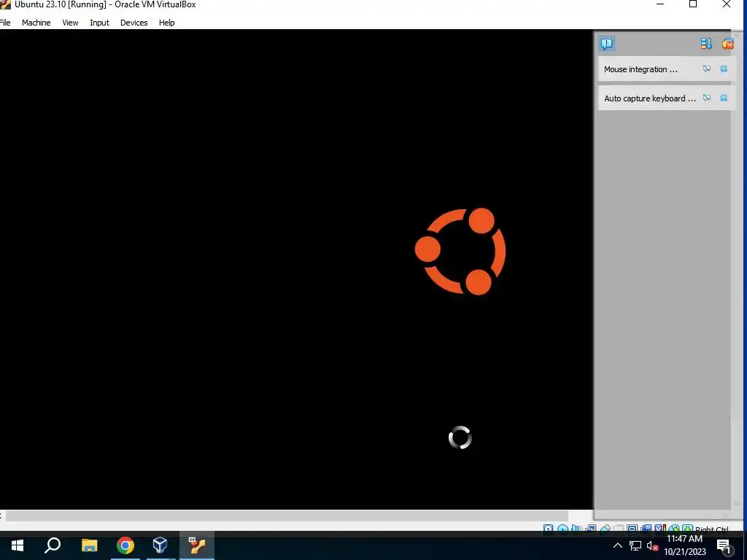Click the muted volume tray icon
This screenshot has height=560, width=747.
(x=653, y=545)
